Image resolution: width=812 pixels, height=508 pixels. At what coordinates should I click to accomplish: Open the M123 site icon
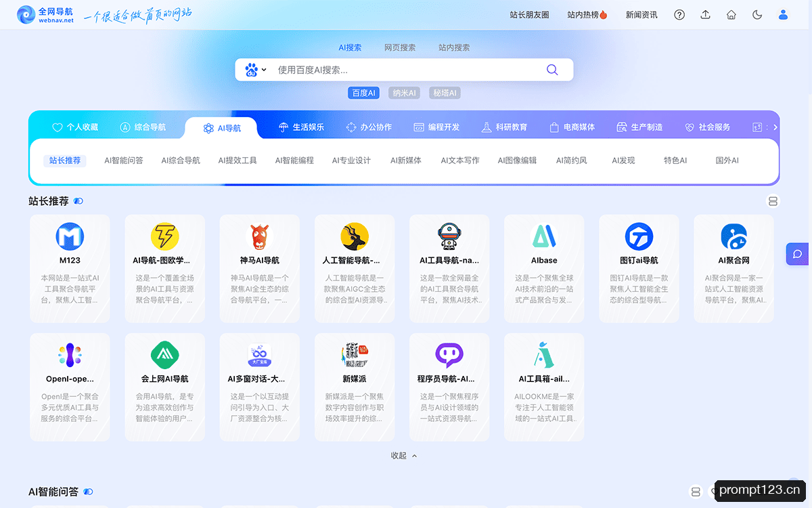(x=70, y=236)
